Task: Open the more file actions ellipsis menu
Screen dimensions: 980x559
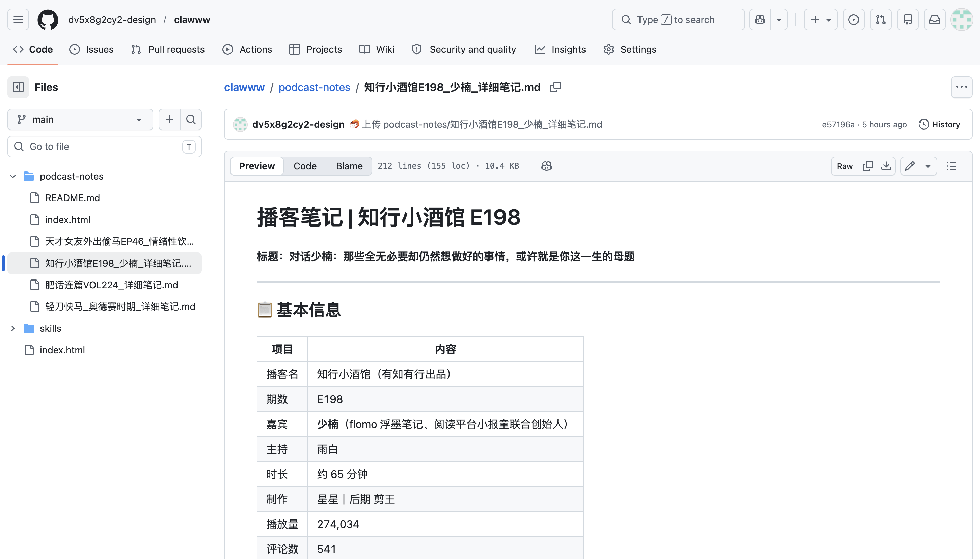Action: 961,87
